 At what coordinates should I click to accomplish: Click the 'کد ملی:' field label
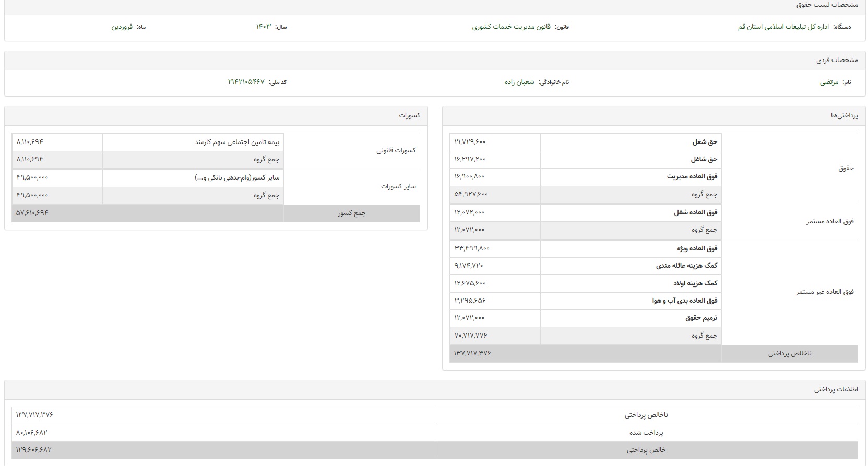[277, 82]
